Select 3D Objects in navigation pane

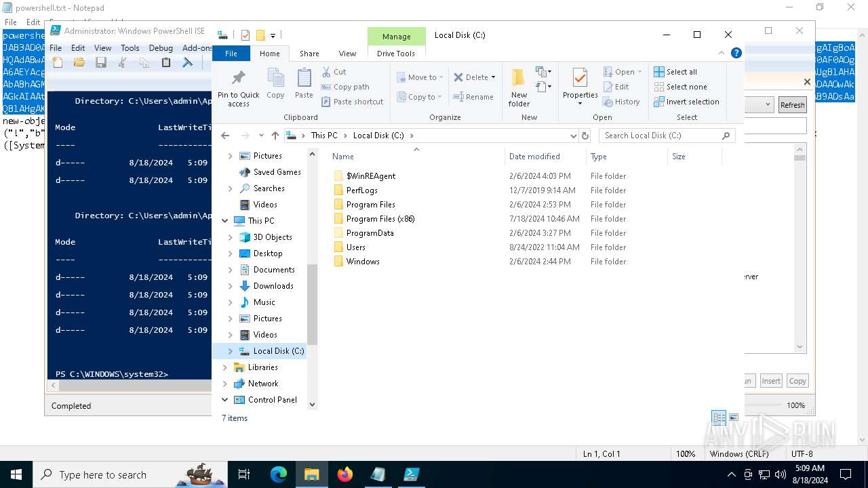pos(273,237)
